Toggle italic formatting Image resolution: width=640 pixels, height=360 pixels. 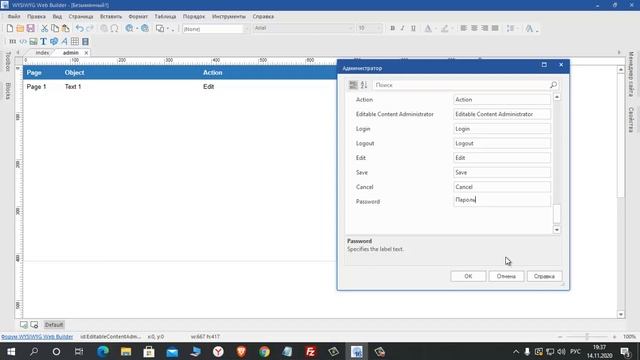(x=402, y=28)
